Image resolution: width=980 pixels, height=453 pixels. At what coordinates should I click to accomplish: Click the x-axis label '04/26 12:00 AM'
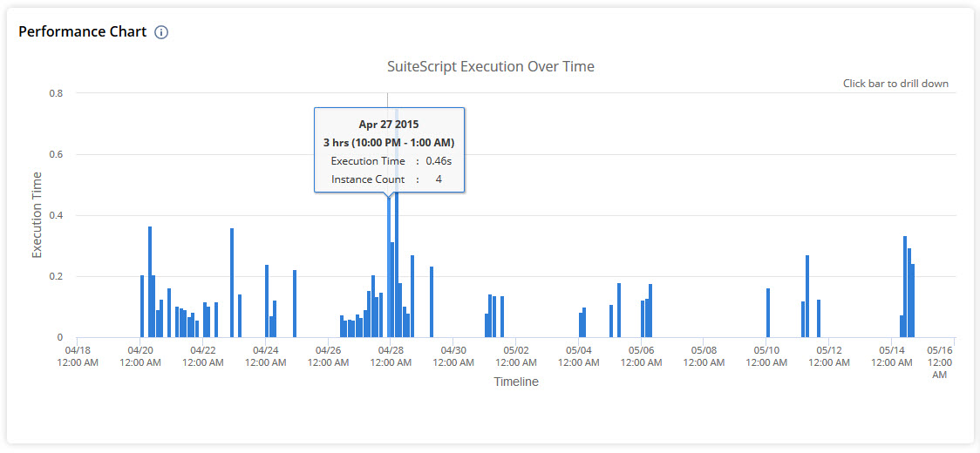click(328, 357)
